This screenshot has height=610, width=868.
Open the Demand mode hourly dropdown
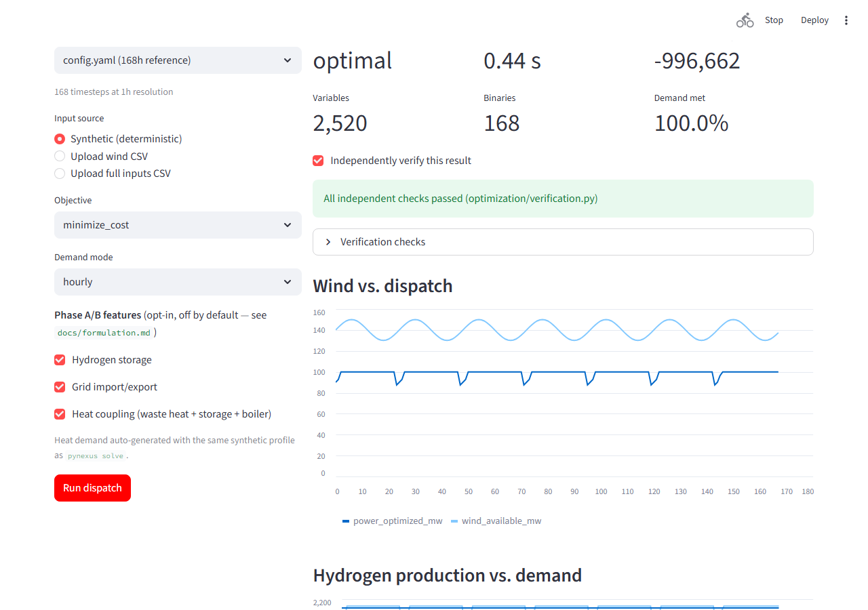(x=178, y=282)
